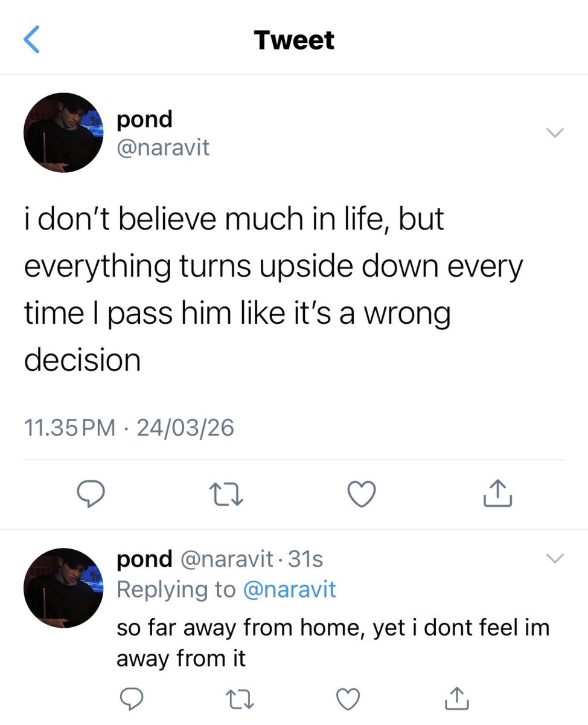Like the reply about home
This screenshot has height=725, width=588.
(347, 700)
